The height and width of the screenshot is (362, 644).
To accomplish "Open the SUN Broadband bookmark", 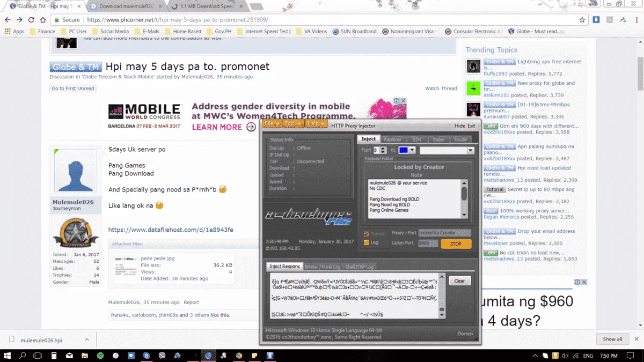I will [x=354, y=31].
